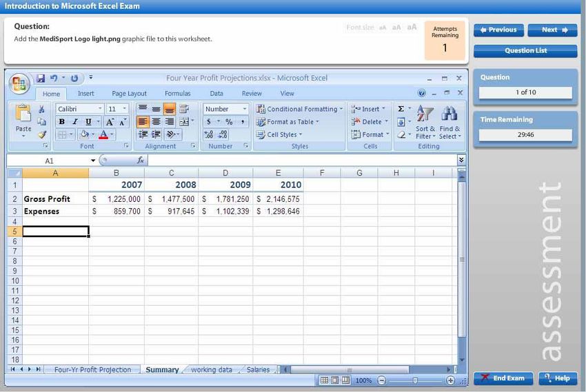The height and width of the screenshot is (392, 586).
Task: Open the Question List
Action: click(x=525, y=51)
